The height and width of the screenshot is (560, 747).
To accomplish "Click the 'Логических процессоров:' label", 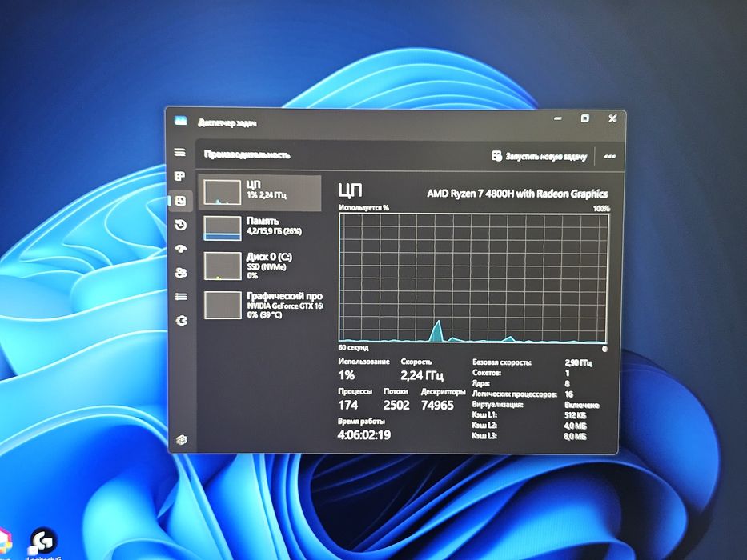I will (514, 394).
